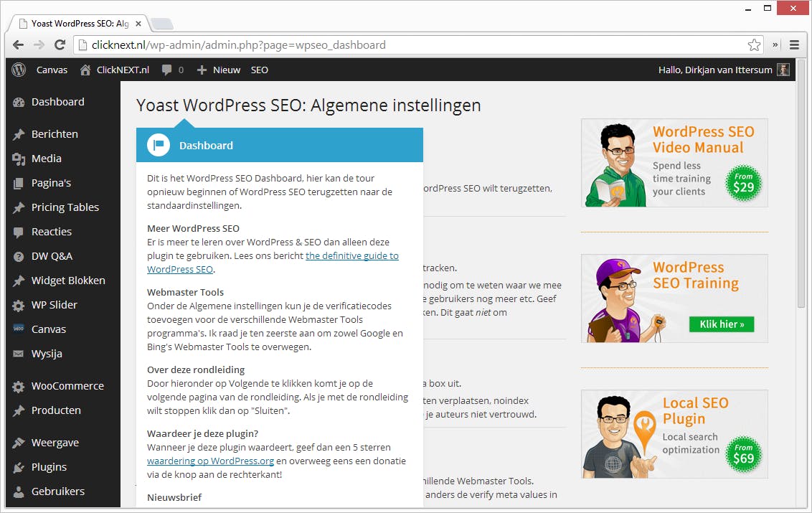
Task: Close the Yoast WordPress SEO tab
Action: pos(138,24)
